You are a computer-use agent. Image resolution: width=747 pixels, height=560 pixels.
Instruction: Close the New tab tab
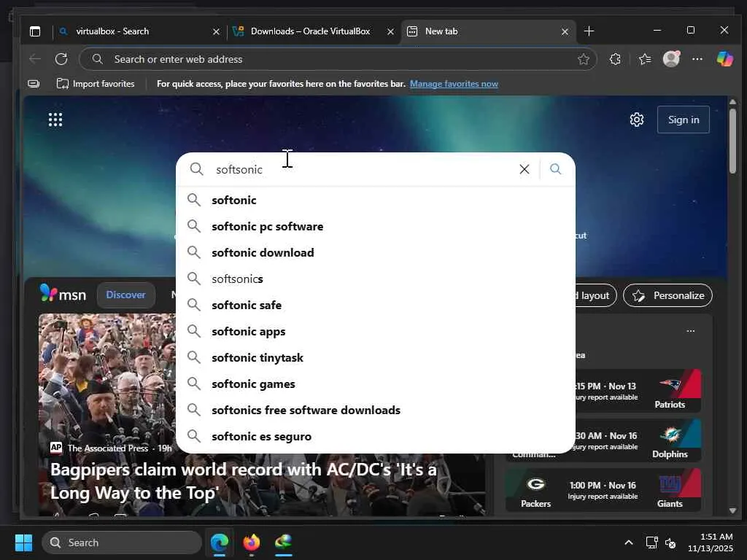tap(565, 31)
